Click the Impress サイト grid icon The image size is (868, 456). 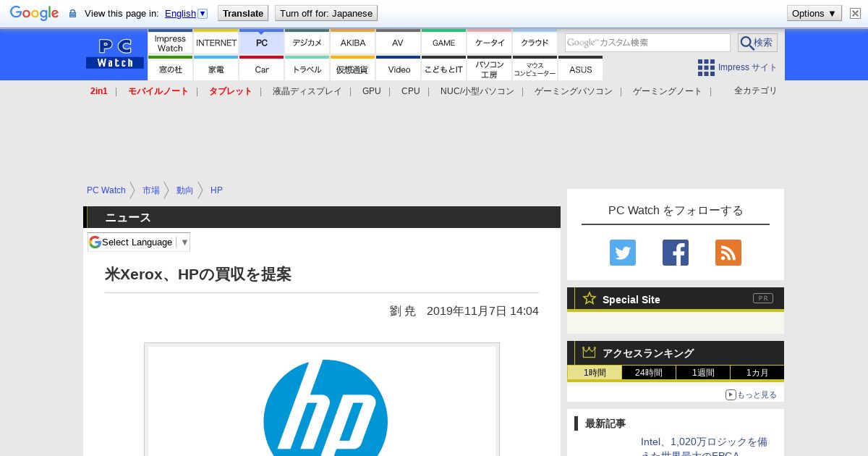[706, 67]
